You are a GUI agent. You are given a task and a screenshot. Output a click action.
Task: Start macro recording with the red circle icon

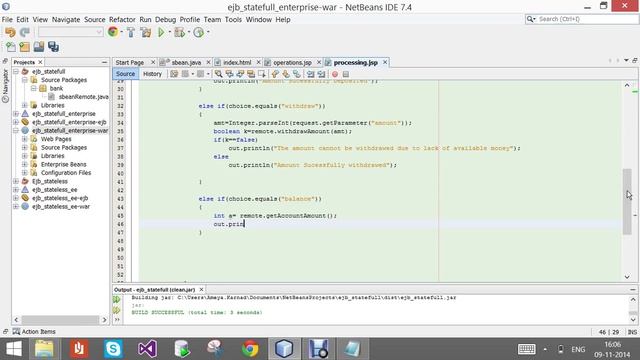tap(335, 74)
